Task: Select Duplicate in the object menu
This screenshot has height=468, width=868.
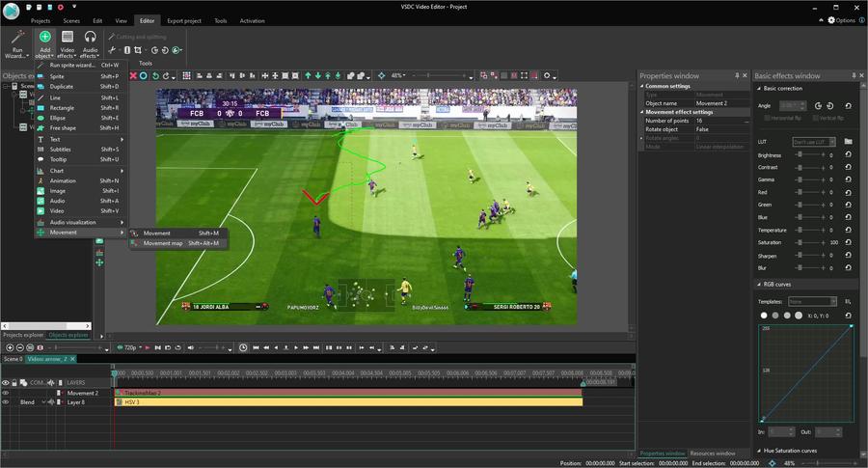Action: 81,87
